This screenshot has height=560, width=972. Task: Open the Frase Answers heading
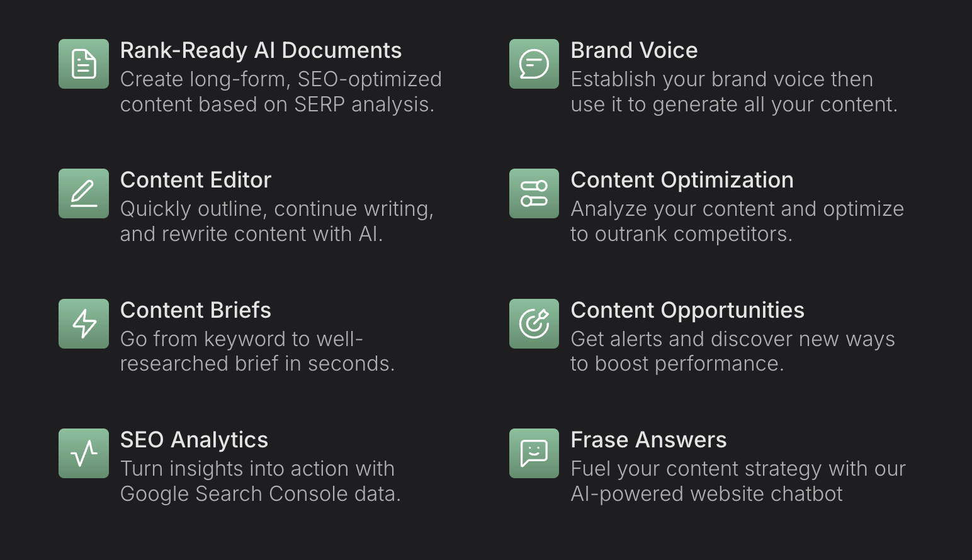tap(648, 440)
